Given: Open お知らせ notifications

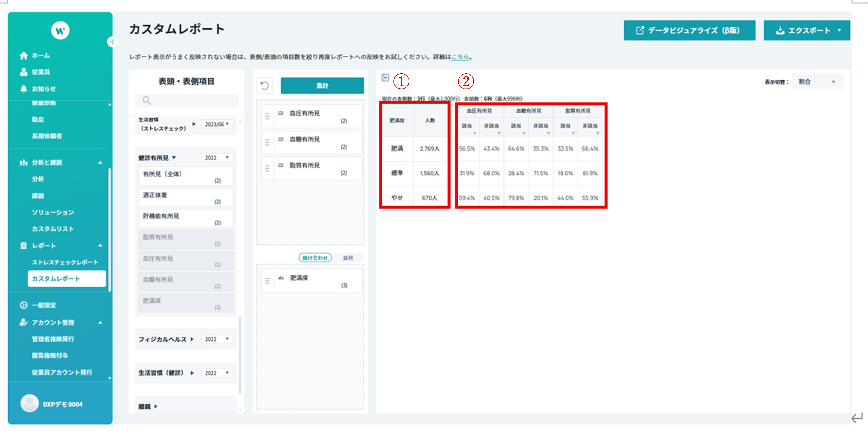Looking at the screenshot, I should pos(44,89).
